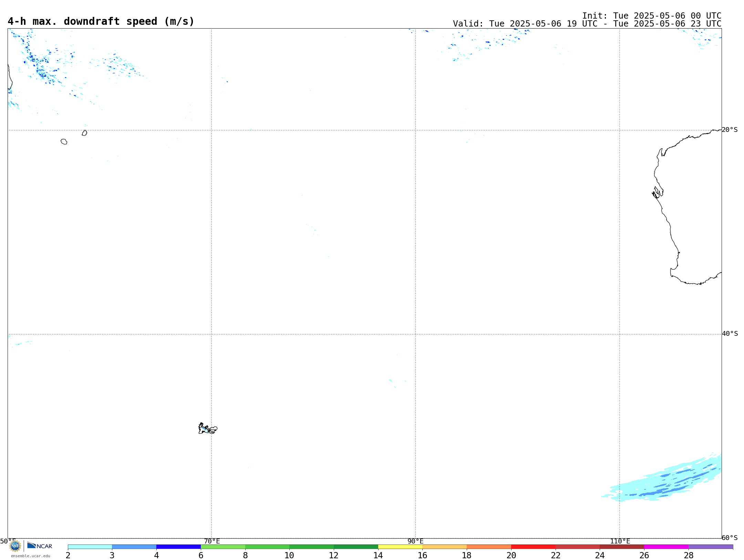744x560 pixels.
Task: Click the 90°E longitude label
Action: click(x=415, y=541)
